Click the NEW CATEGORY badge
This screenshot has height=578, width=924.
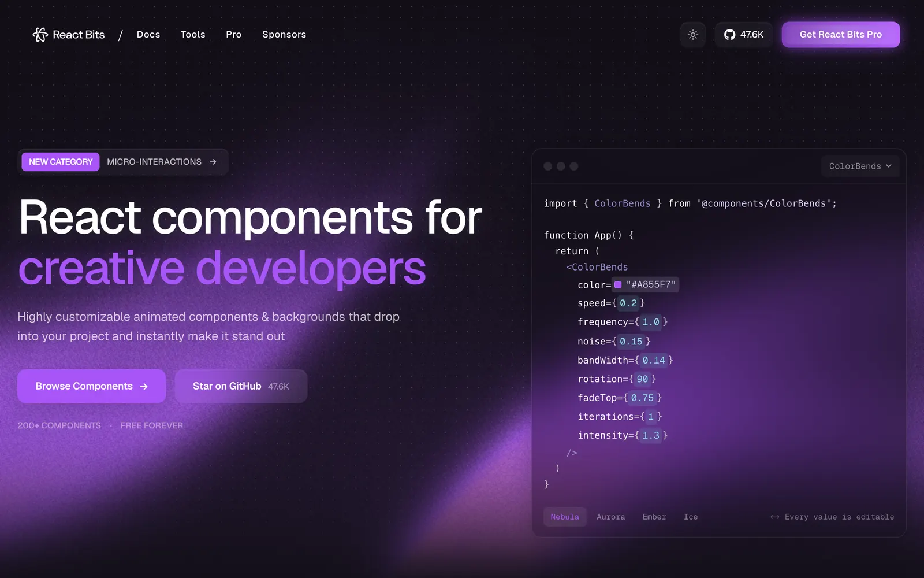pyautogui.click(x=61, y=162)
